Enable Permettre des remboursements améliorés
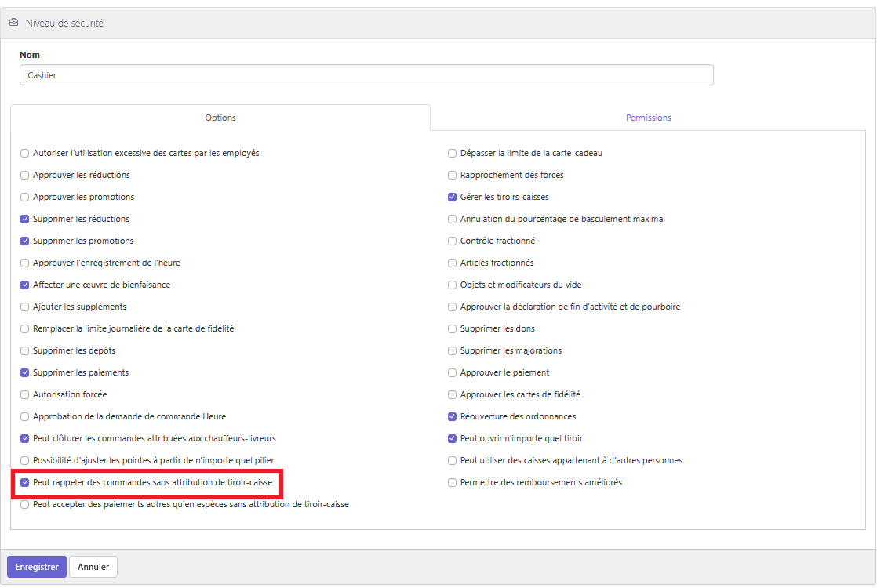The image size is (877, 588). (452, 482)
